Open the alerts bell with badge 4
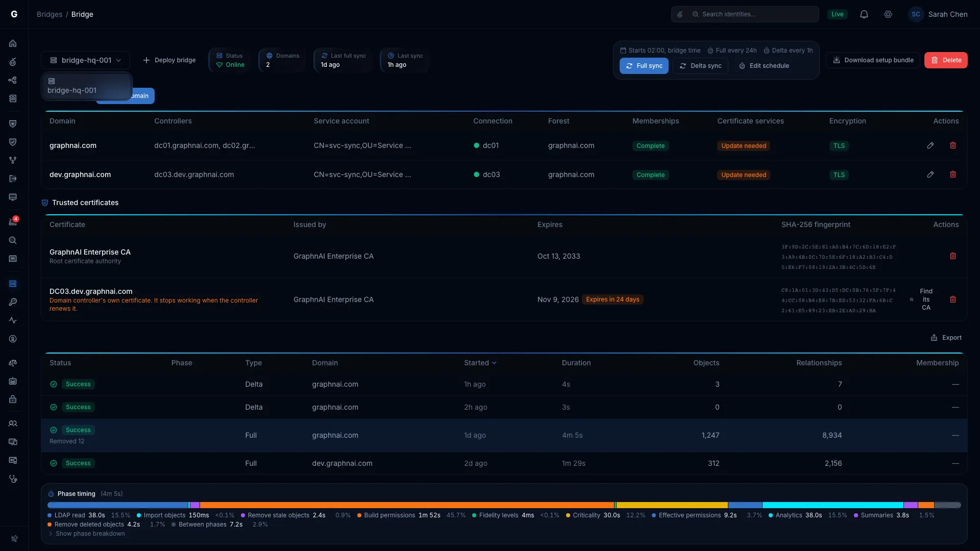980x551 pixels. (x=13, y=221)
